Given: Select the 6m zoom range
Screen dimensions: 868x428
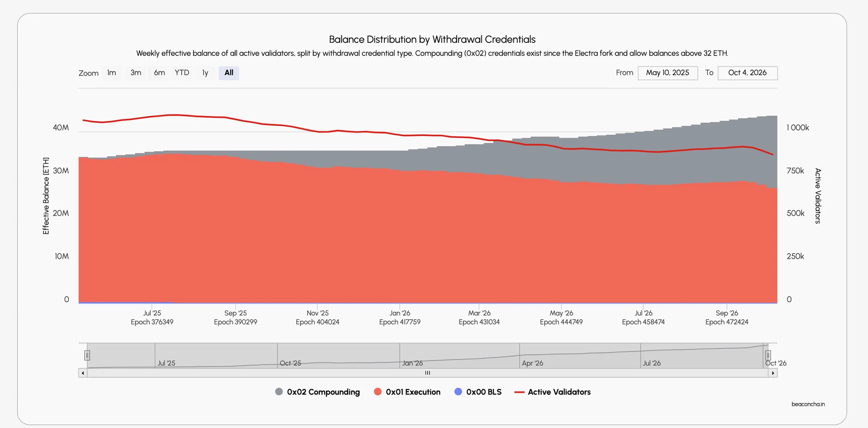Looking at the screenshot, I should coord(159,73).
